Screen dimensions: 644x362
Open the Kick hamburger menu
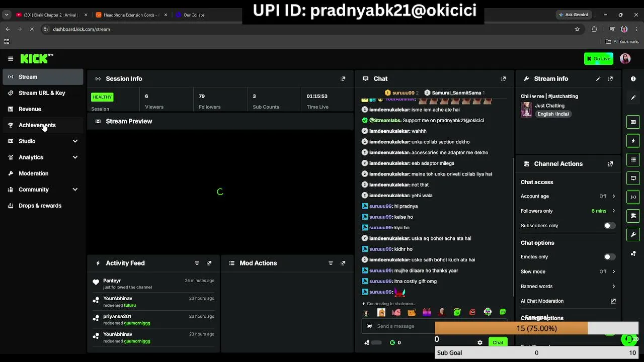click(11, 59)
